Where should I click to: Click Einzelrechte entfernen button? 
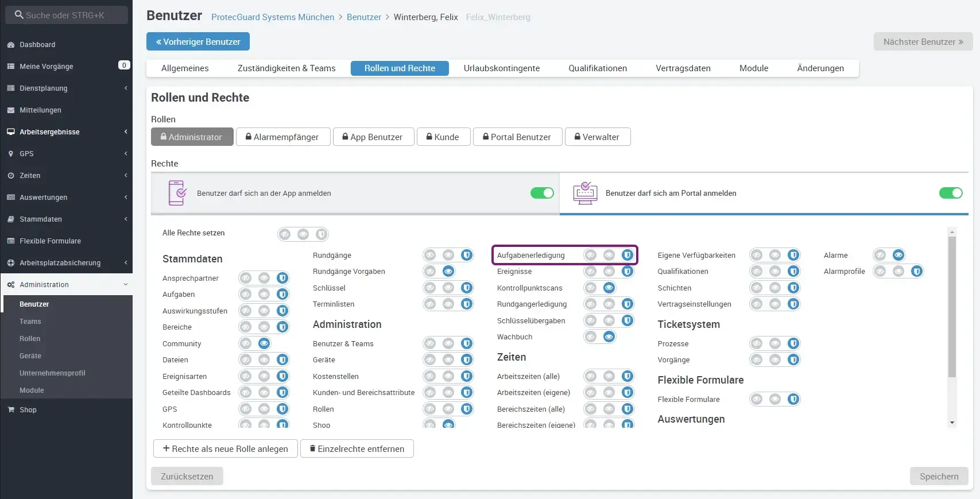[x=357, y=449]
